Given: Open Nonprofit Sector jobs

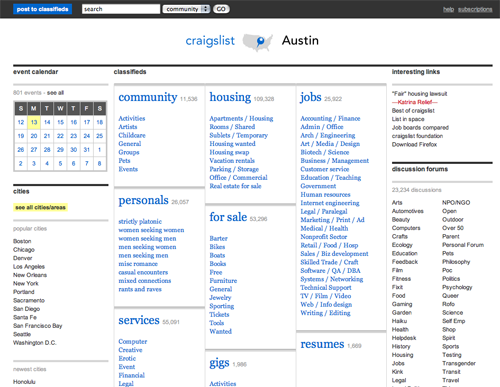Looking at the screenshot, I should pyautogui.click(x=324, y=237).
